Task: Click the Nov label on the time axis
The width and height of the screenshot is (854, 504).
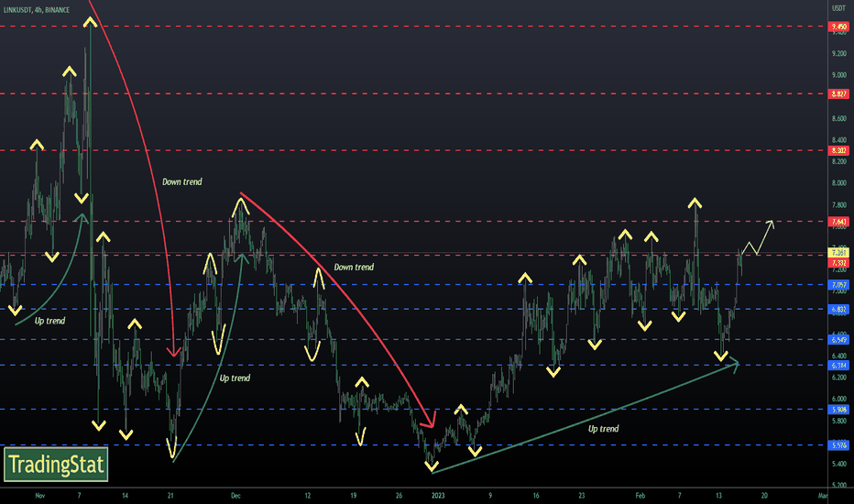Action: pos(39,495)
